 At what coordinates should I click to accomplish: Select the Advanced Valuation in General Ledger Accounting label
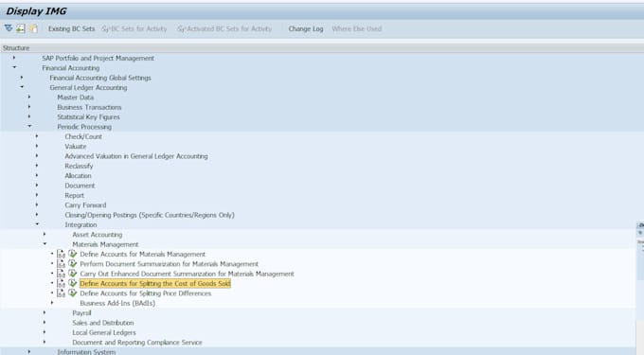tap(136, 156)
